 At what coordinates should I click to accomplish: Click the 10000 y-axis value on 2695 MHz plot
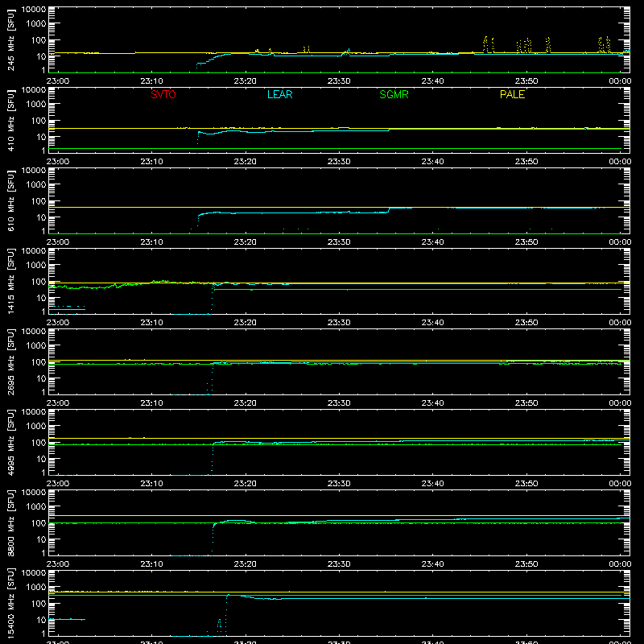tap(34, 332)
